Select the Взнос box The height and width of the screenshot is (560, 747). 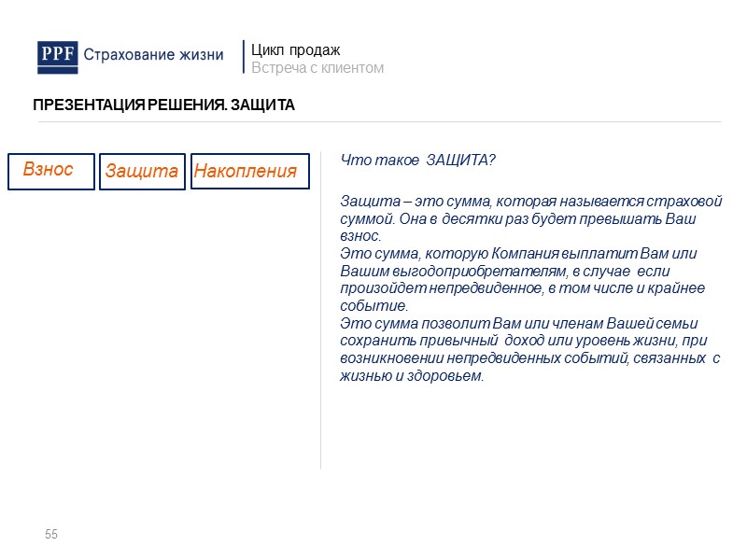pyautogui.click(x=51, y=170)
